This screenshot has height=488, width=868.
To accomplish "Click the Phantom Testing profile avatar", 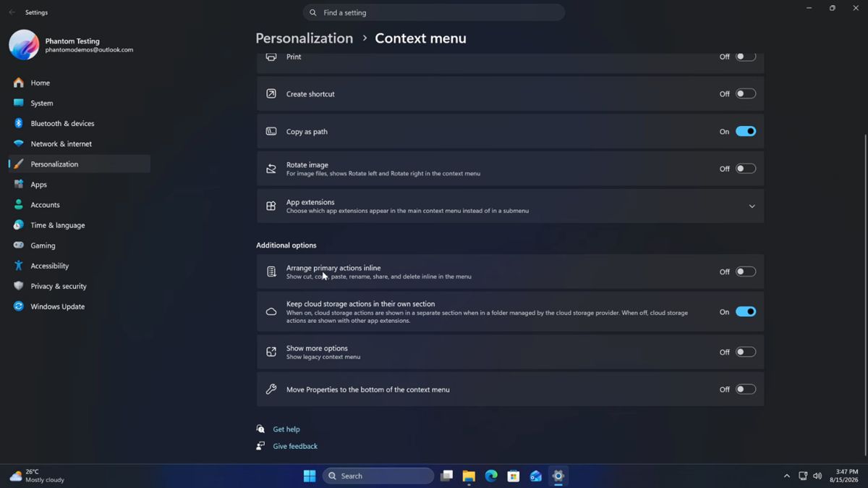I will pyautogui.click(x=24, y=45).
